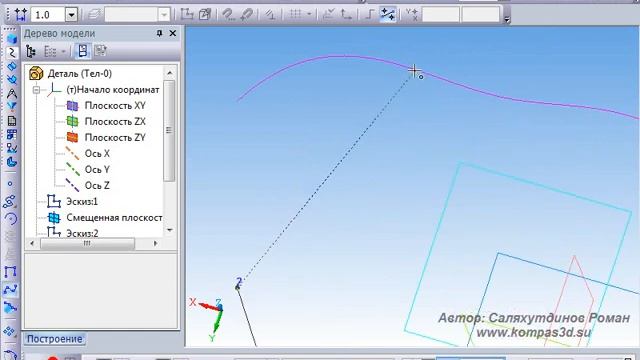The height and width of the screenshot is (360, 640).
Task: Select the (т)Начало координат item
Action: [x=113, y=90]
